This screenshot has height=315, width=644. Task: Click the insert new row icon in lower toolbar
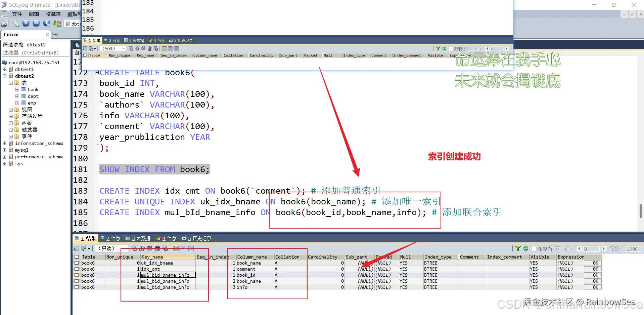click(134, 248)
